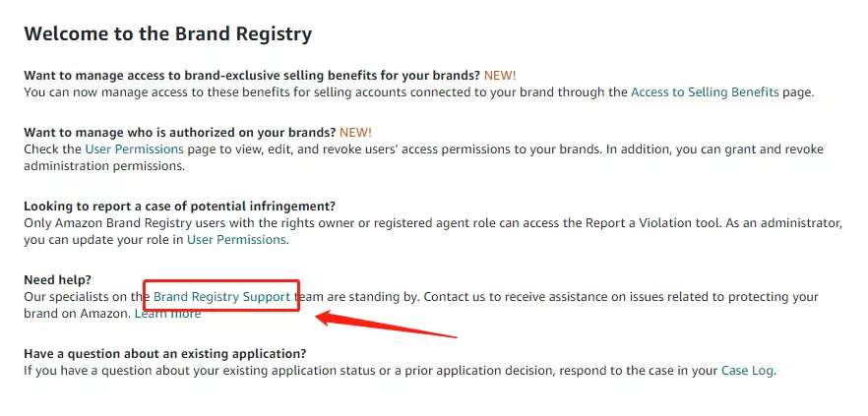Click the NEW! badge beside authorized brands heading

[x=355, y=132]
